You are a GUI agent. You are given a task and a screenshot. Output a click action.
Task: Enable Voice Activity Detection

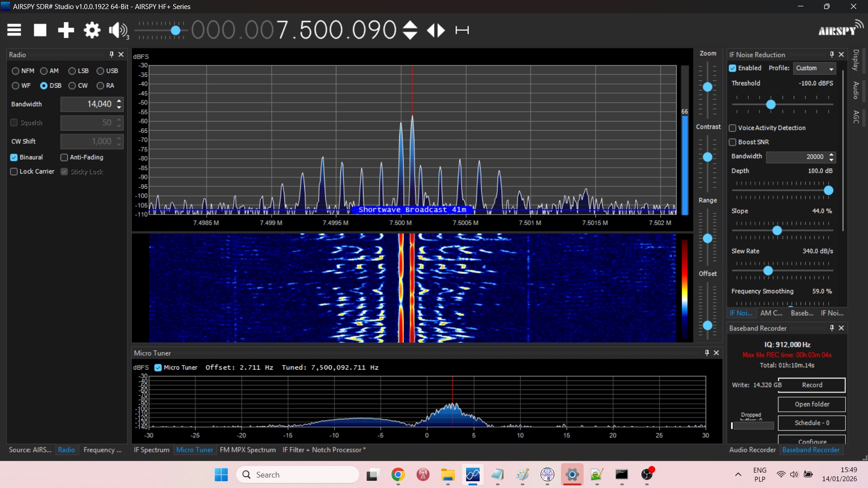point(733,128)
